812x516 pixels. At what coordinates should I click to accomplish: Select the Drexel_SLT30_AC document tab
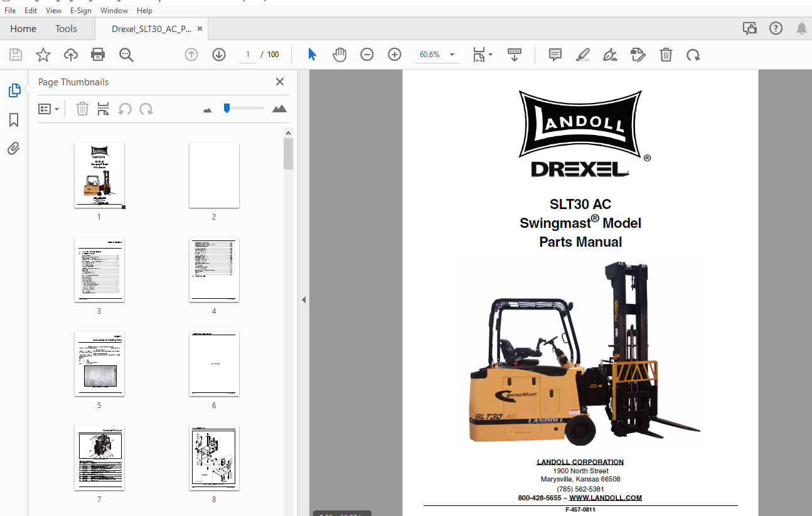(x=151, y=29)
